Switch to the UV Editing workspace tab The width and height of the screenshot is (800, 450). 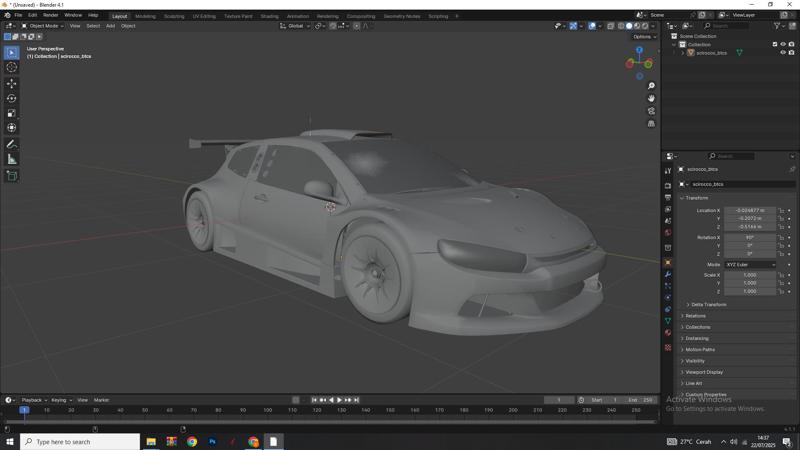point(204,16)
